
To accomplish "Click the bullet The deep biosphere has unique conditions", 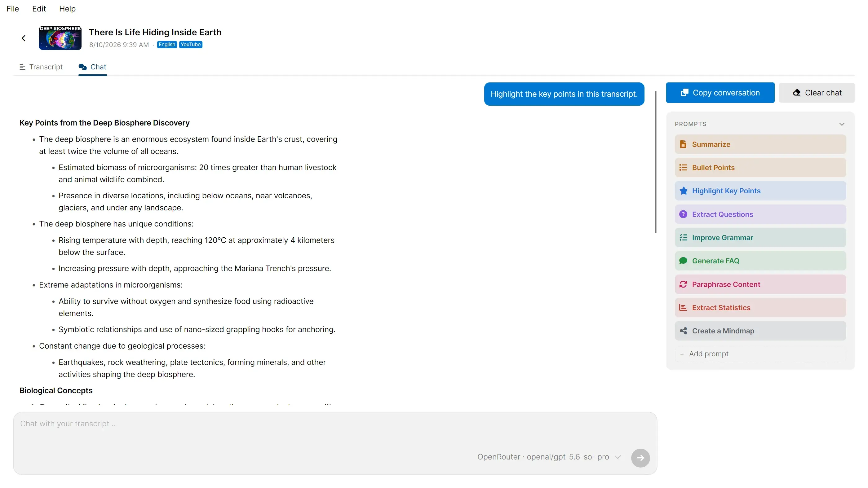I will coord(116,224).
